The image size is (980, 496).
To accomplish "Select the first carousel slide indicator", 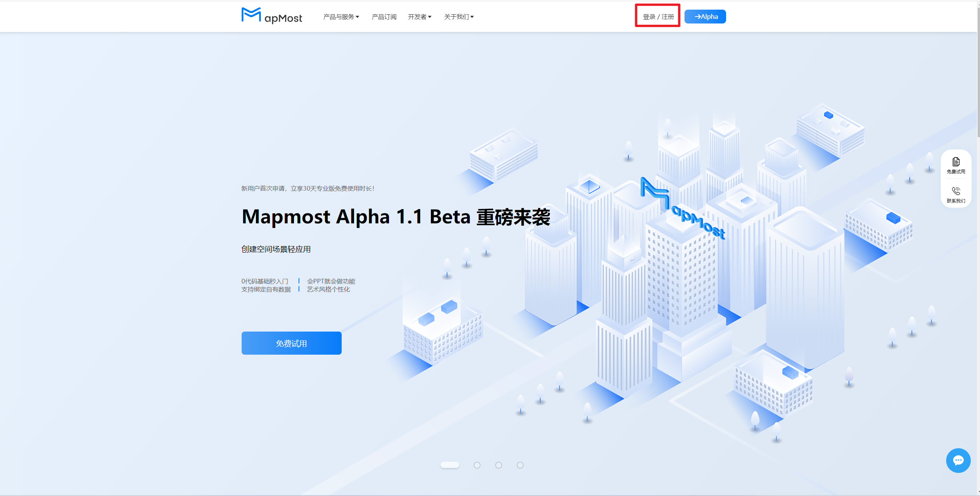I will coord(449,465).
